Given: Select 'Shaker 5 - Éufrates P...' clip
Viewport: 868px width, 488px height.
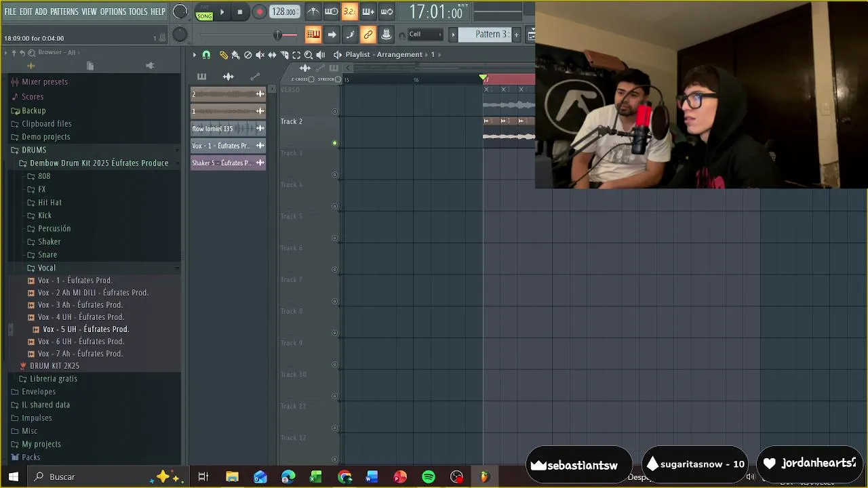Looking at the screenshot, I should click(228, 163).
